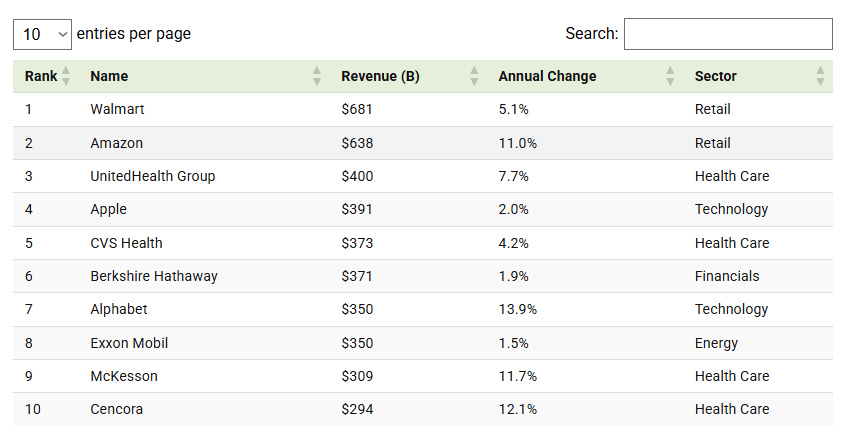Click the Energy sector cell
The width and height of the screenshot is (845, 440).
click(716, 343)
